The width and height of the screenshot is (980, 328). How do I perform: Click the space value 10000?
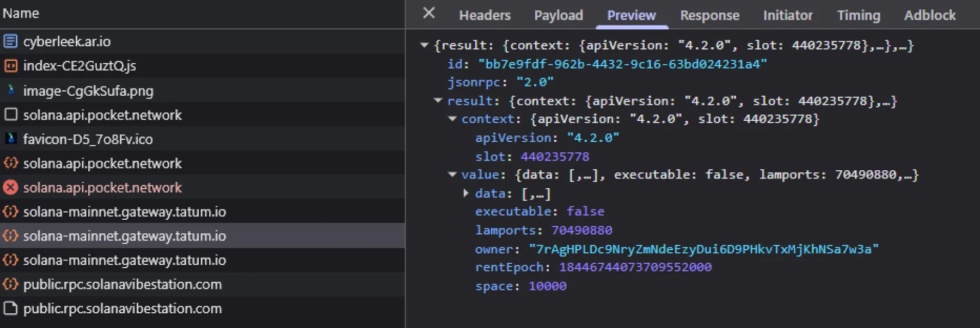547,286
